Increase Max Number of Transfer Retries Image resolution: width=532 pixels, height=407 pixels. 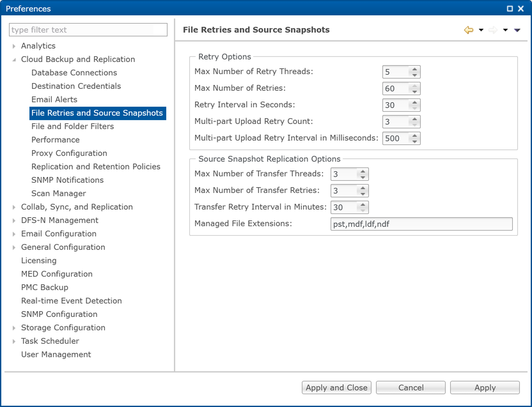363,188
